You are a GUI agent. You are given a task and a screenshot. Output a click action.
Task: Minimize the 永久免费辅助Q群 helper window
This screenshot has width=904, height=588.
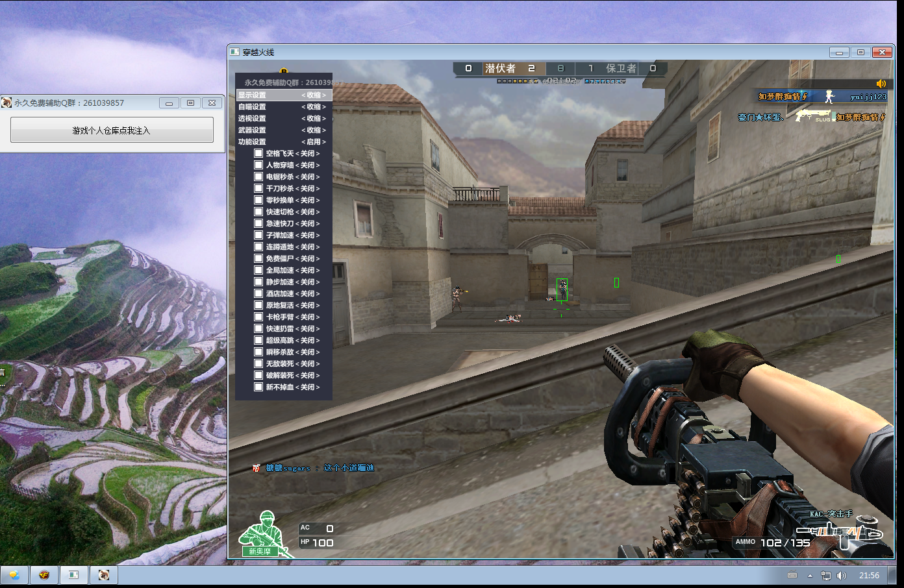tap(169, 103)
